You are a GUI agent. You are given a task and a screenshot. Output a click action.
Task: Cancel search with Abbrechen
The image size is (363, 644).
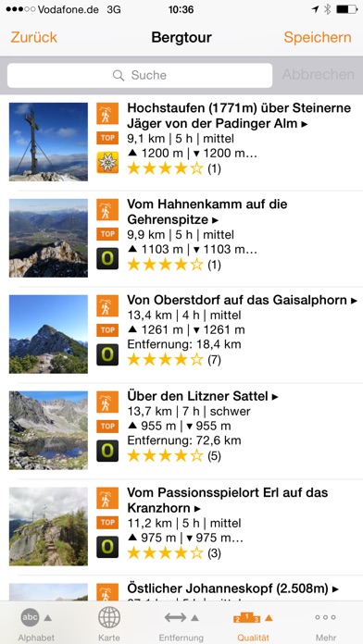click(x=319, y=75)
